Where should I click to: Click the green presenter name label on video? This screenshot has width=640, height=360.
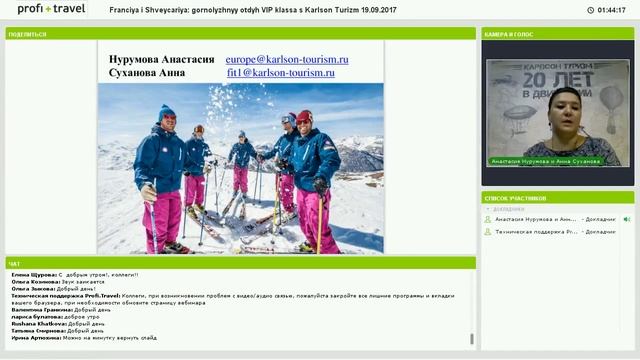click(546, 162)
